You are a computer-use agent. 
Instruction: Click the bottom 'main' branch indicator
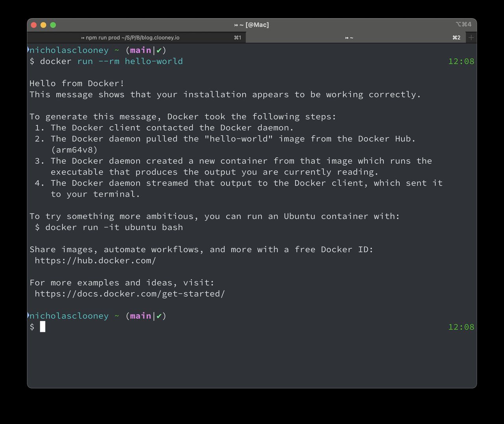click(x=141, y=316)
